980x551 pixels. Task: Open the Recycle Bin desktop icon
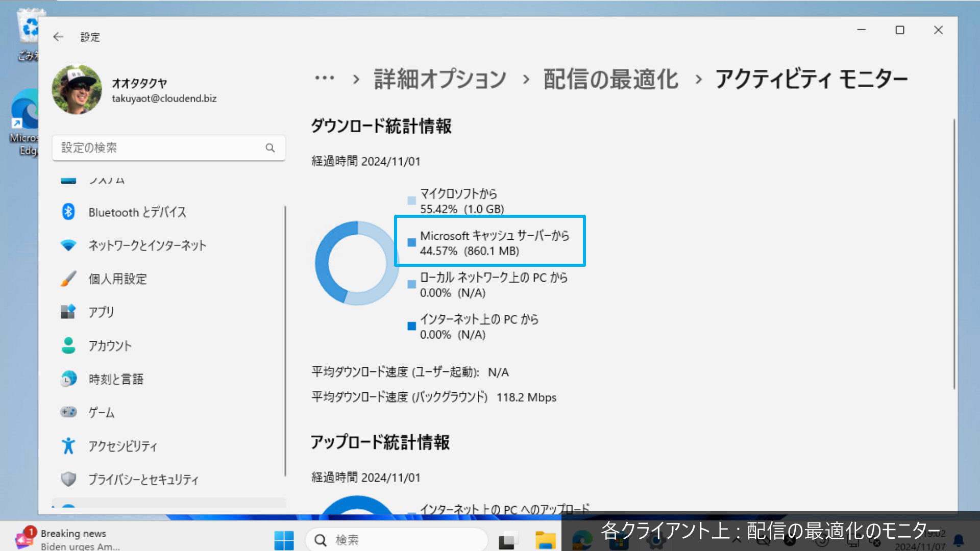pyautogui.click(x=28, y=35)
